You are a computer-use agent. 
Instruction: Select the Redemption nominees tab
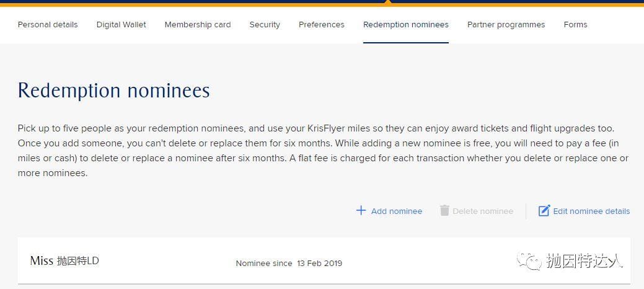pos(406,25)
